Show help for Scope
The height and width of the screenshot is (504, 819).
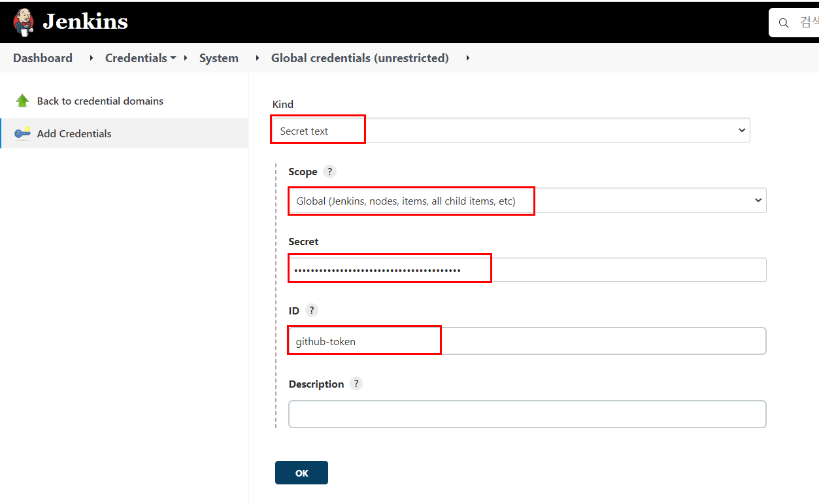click(x=329, y=172)
